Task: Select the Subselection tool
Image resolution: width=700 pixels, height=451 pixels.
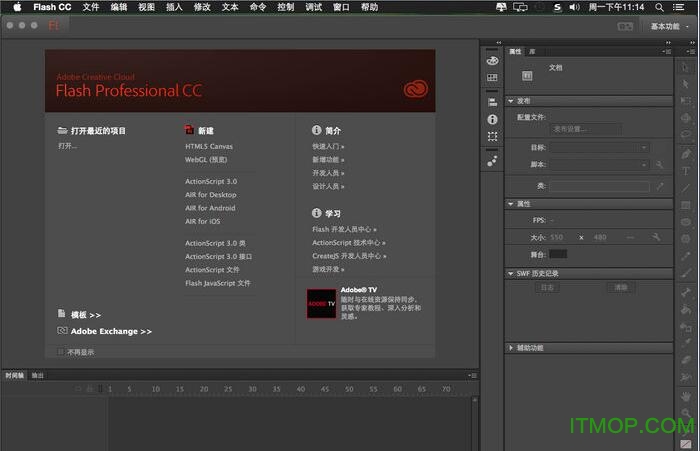Action: point(685,84)
